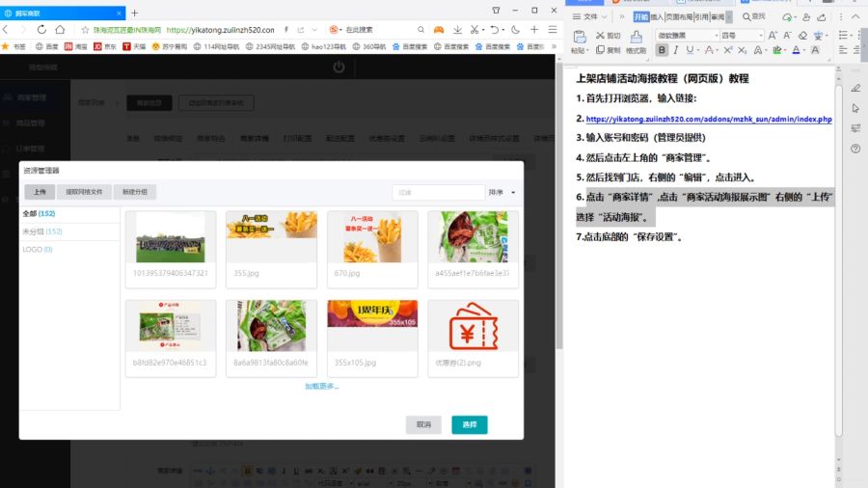
Task: Open the 排序 sort dropdown
Action: point(502,192)
